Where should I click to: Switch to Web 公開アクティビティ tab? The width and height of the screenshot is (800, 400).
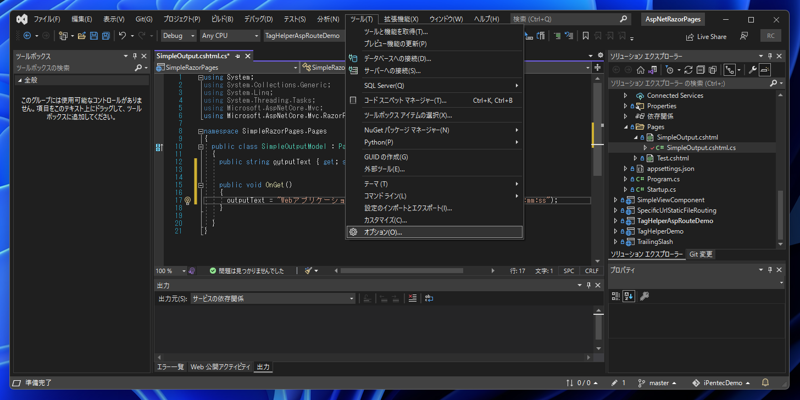click(x=220, y=366)
